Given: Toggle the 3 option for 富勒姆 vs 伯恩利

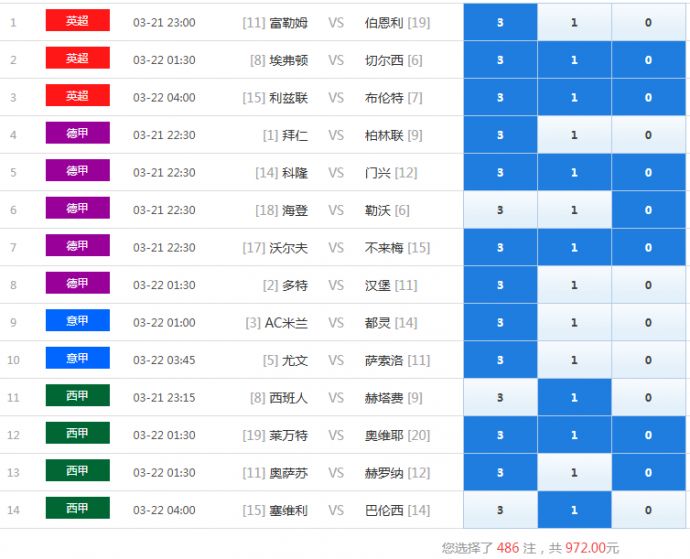Looking at the screenshot, I should (x=500, y=22).
